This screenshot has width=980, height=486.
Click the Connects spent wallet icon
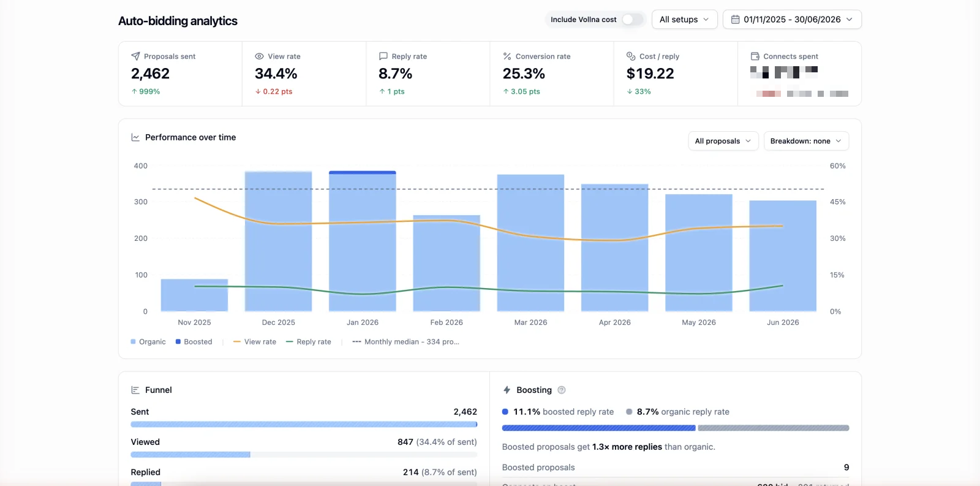point(755,56)
